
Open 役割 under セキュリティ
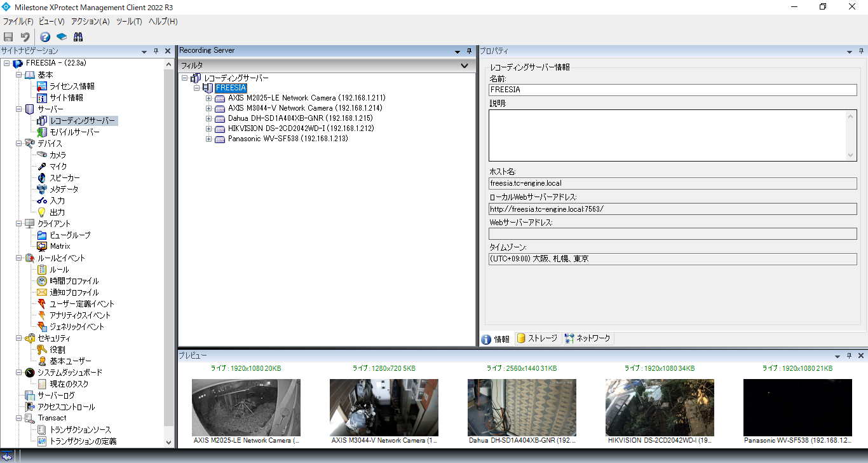(x=57, y=350)
